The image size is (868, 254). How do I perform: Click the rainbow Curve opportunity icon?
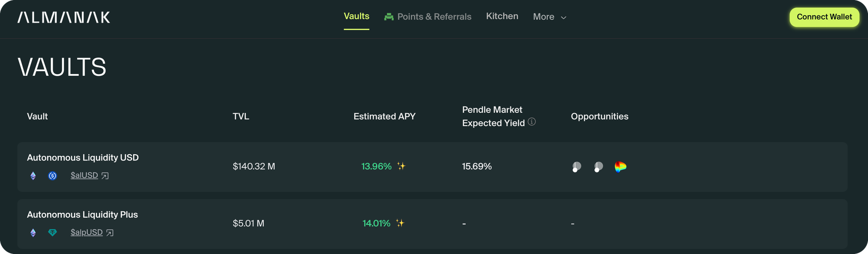pos(621,166)
